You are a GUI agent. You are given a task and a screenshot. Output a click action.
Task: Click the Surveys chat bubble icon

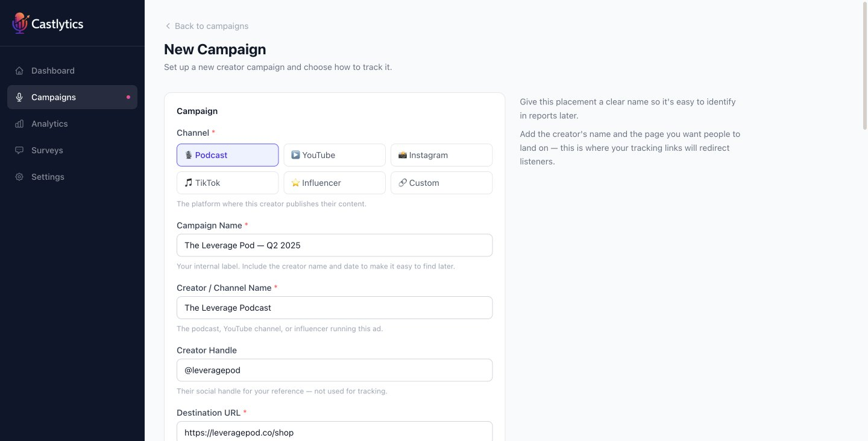click(x=19, y=150)
